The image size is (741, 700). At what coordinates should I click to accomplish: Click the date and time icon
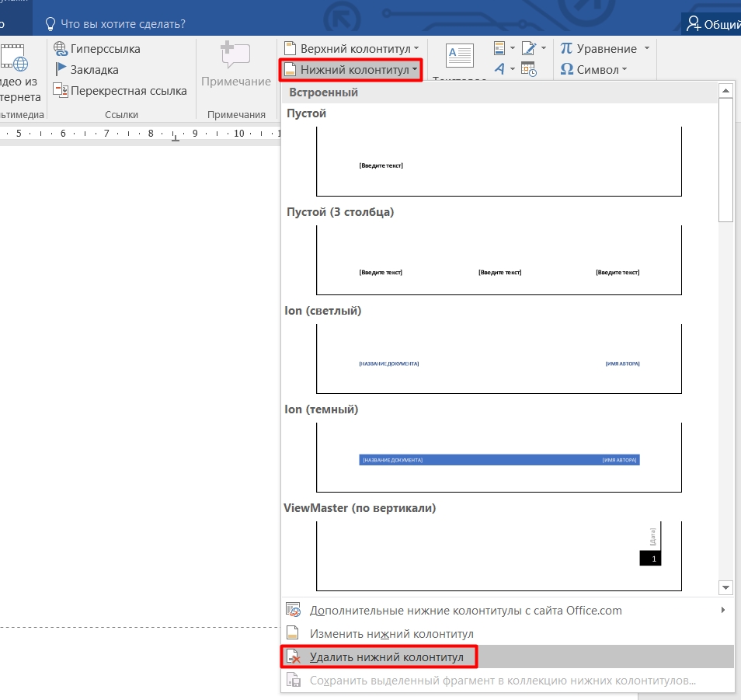pos(529,69)
